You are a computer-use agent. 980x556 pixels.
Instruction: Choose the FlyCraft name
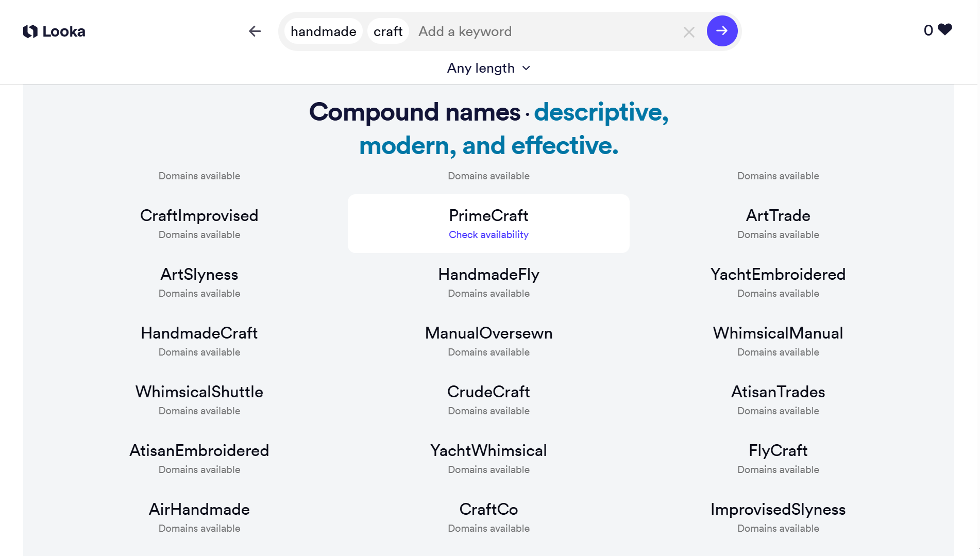tap(778, 450)
